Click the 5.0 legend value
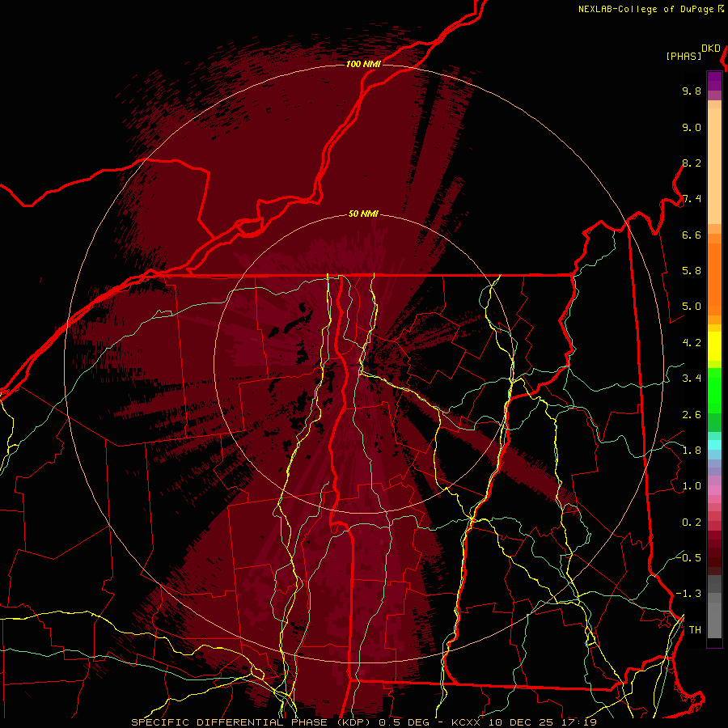The image size is (728, 728). [x=692, y=307]
